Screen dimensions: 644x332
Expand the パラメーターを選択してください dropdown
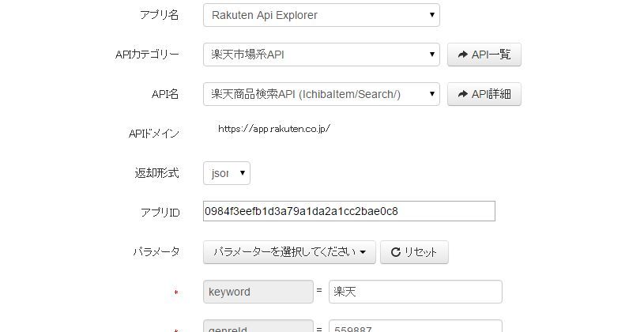[289, 252]
